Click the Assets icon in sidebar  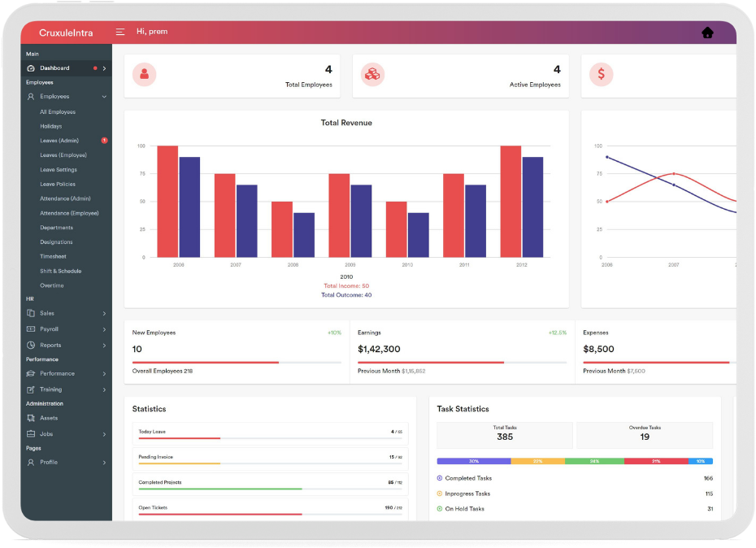click(31, 418)
